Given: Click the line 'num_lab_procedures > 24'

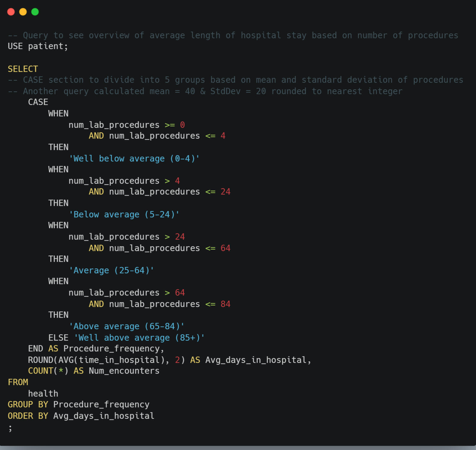Looking at the screenshot, I should (x=127, y=237).
